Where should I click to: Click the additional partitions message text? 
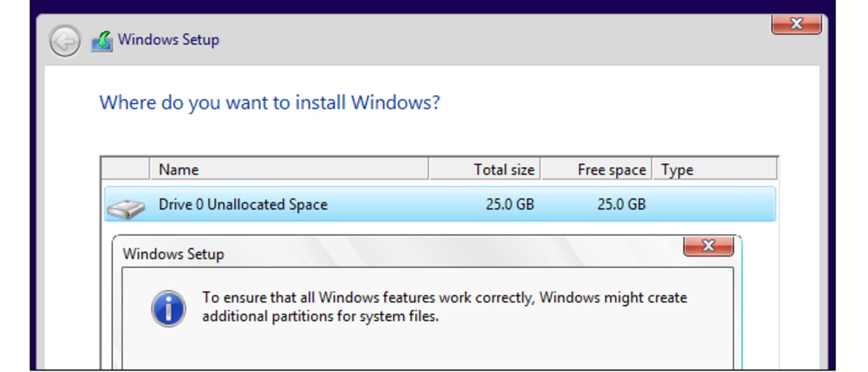coord(444,306)
